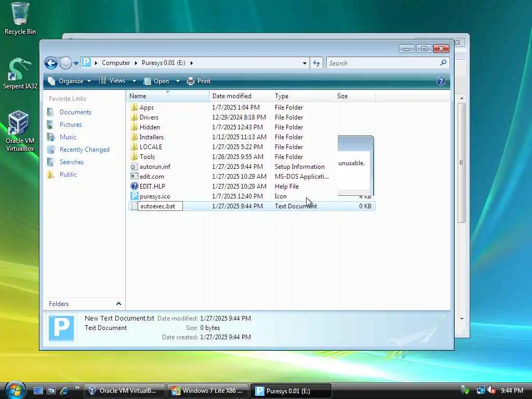The image size is (532, 399).
Task: Launch Internet Explorer from Quick Launch
Action: [64, 391]
